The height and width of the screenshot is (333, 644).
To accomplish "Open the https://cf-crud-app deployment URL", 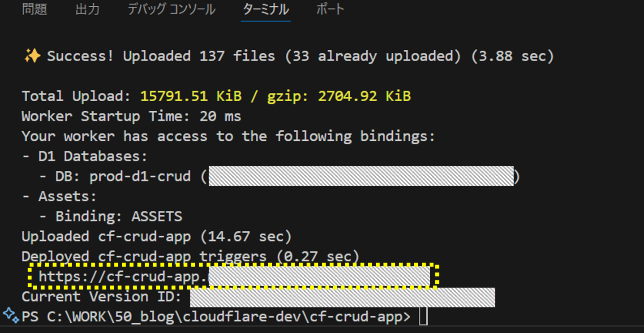I will [x=233, y=277].
